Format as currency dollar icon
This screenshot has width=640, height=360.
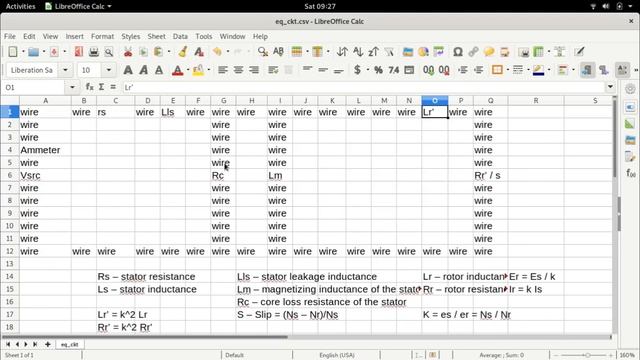(357, 70)
